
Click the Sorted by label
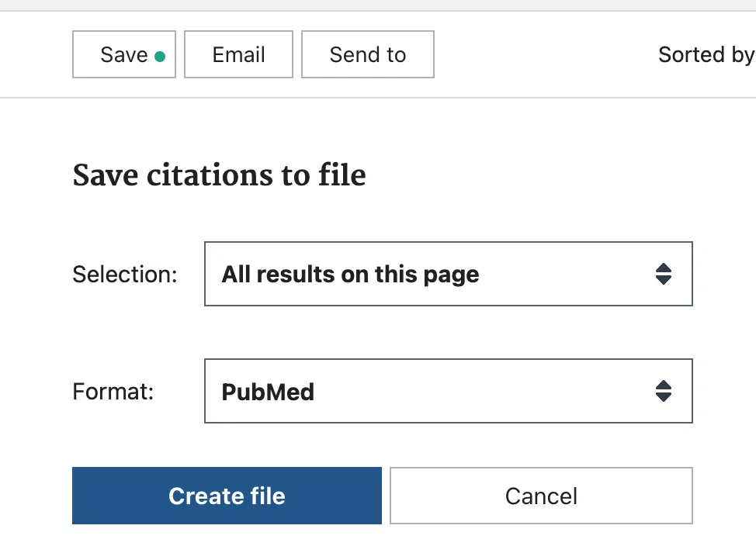(x=706, y=55)
